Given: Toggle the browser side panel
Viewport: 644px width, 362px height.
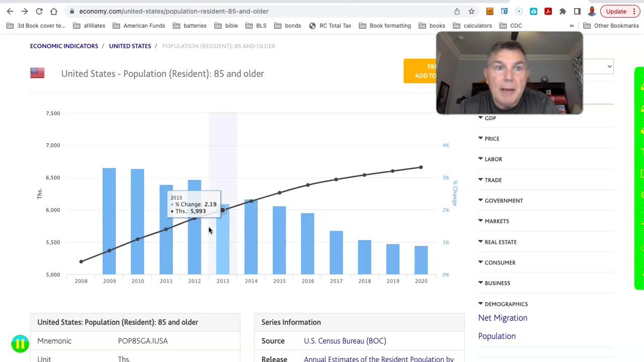Looking at the screenshot, I should (577, 11).
